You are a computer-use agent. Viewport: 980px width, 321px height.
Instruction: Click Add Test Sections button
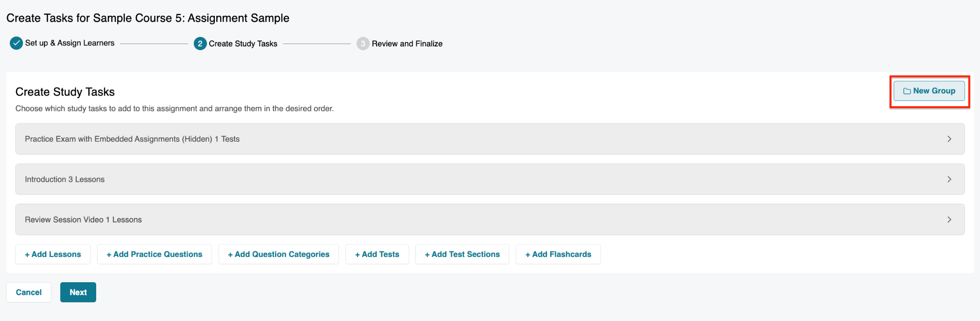(462, 254)
